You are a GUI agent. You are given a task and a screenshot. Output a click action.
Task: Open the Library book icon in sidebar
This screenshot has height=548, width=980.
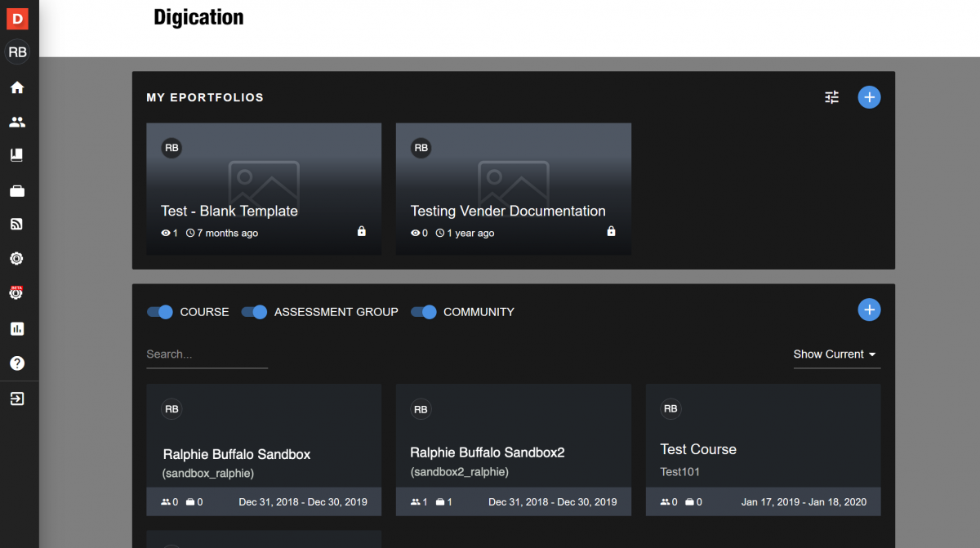click(16, 155)
